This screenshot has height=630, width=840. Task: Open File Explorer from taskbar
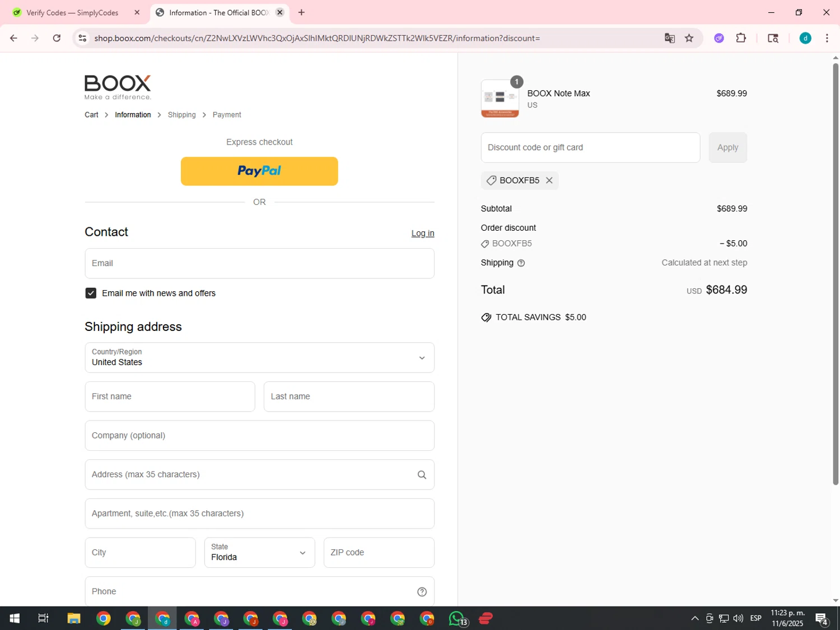[x=74, y=618]
